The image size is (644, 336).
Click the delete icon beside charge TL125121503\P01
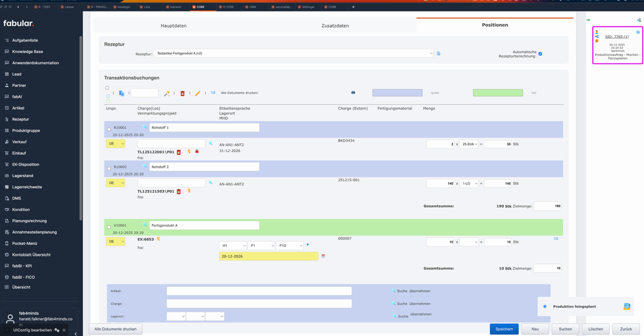click(x=179, y=191)
